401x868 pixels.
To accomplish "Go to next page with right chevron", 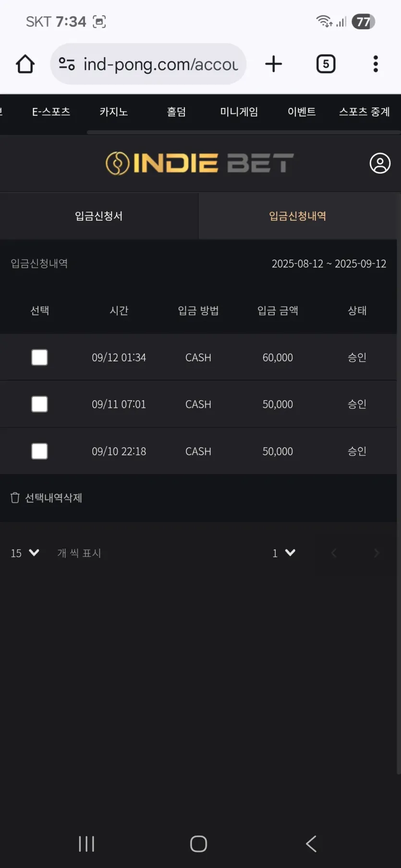I will click(377, 553).
